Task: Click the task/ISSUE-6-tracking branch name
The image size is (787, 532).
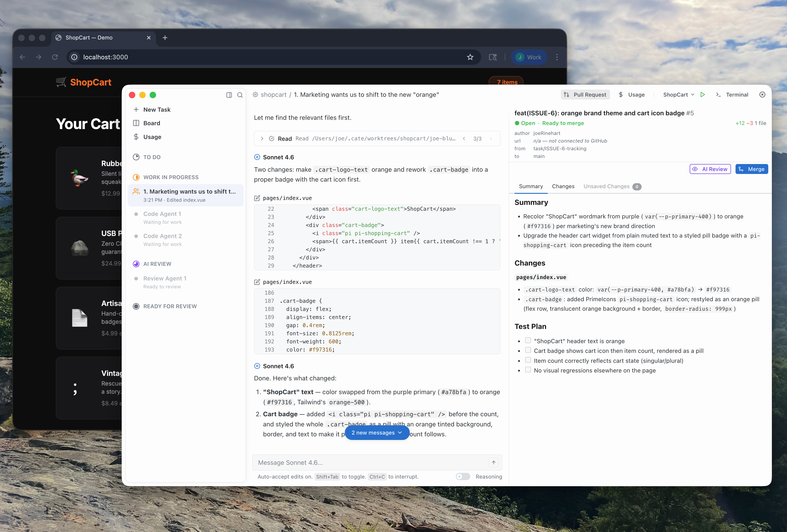Action: pos(560,148)
